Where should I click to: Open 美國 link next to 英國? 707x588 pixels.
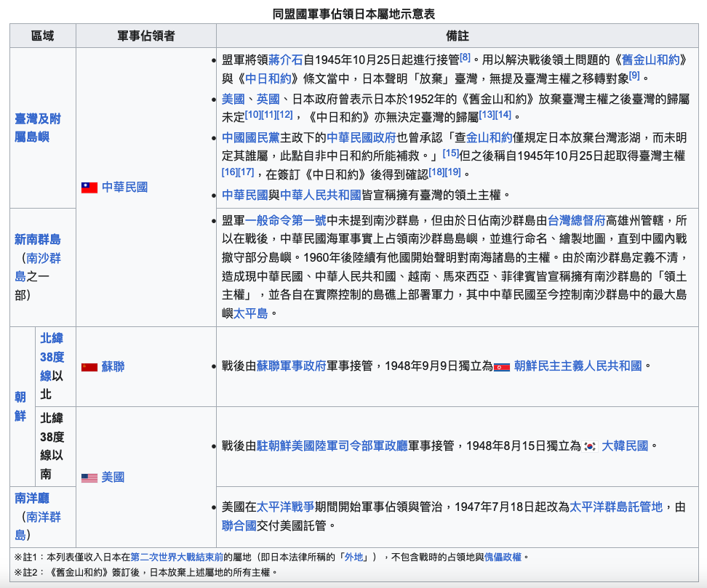coord(233,99)
